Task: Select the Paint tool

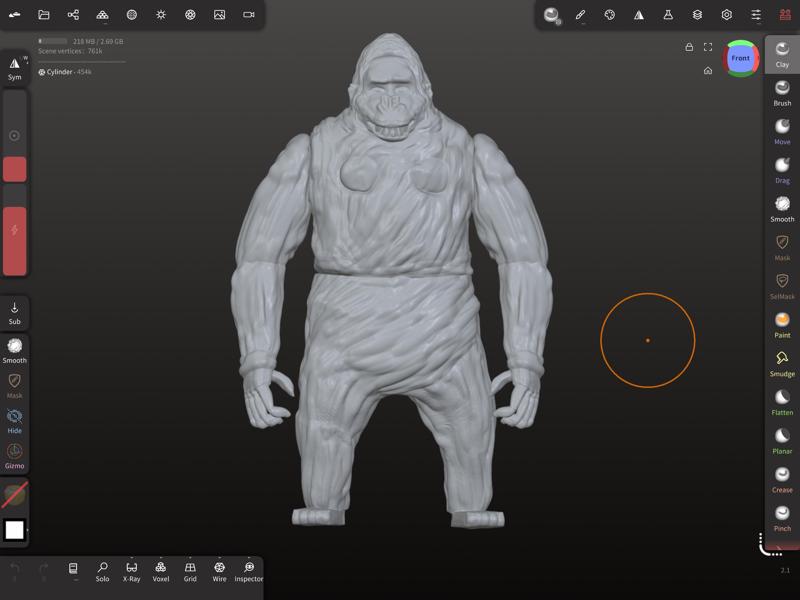Action: coord(782,326)
